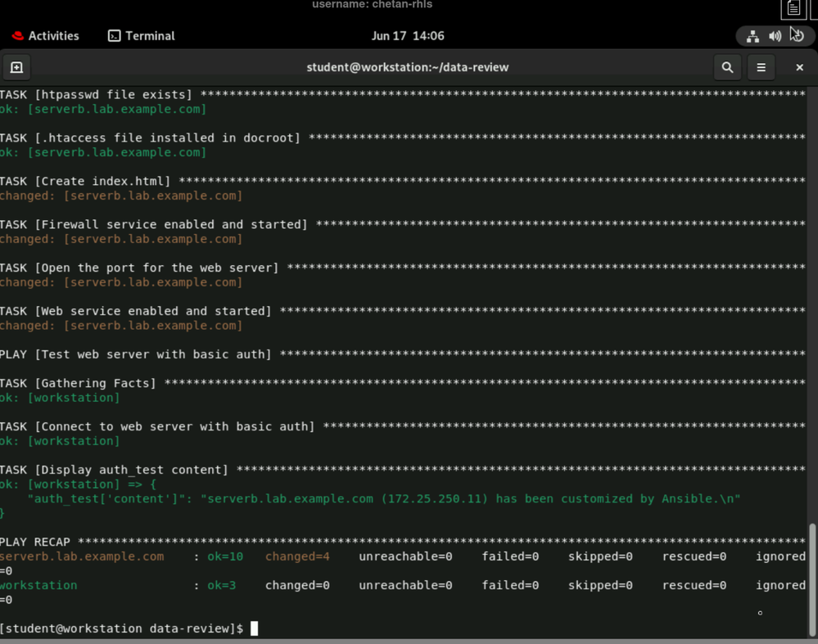Viewport: 818px width, 644px height.
Task: Close the terminal window
Action: click(x=799, y=67)
